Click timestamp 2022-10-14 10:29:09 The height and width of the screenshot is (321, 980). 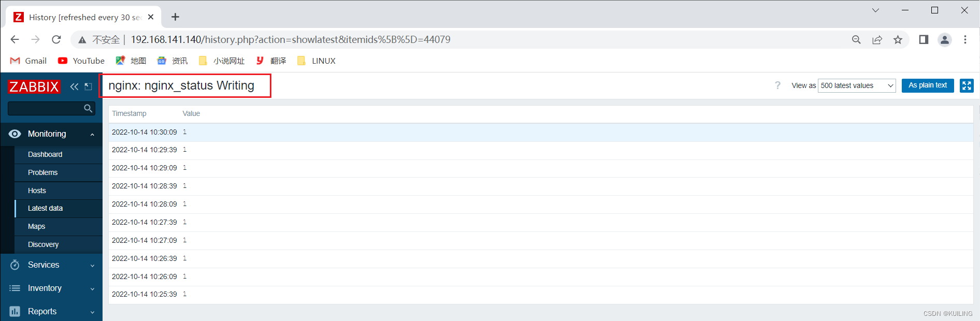(145, 168)
